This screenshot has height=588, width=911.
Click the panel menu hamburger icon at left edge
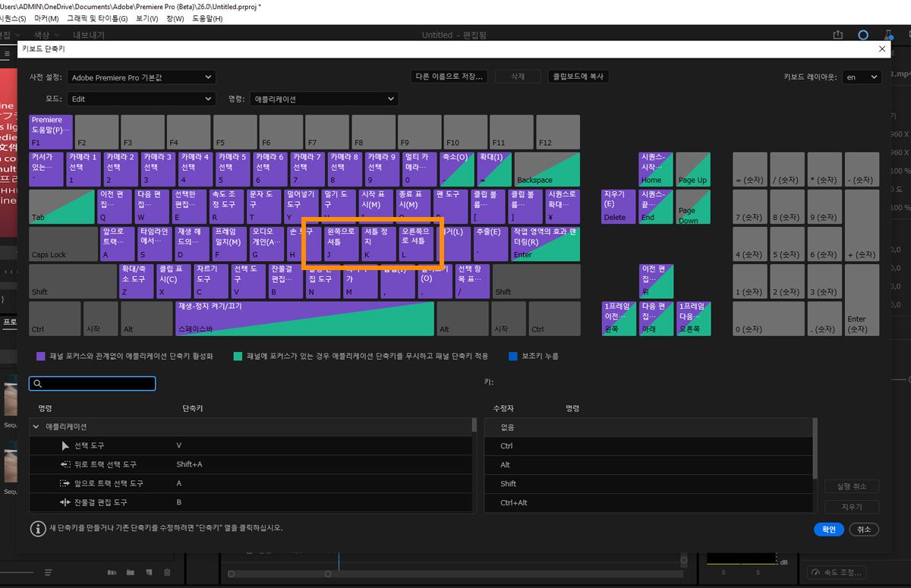[x=8, y=54]
